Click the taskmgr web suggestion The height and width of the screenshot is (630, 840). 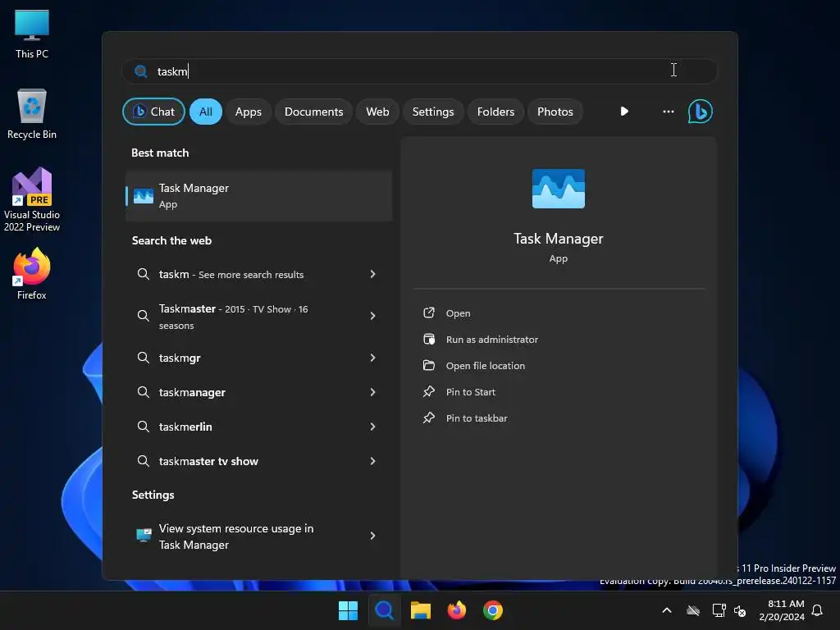[258, 358]
